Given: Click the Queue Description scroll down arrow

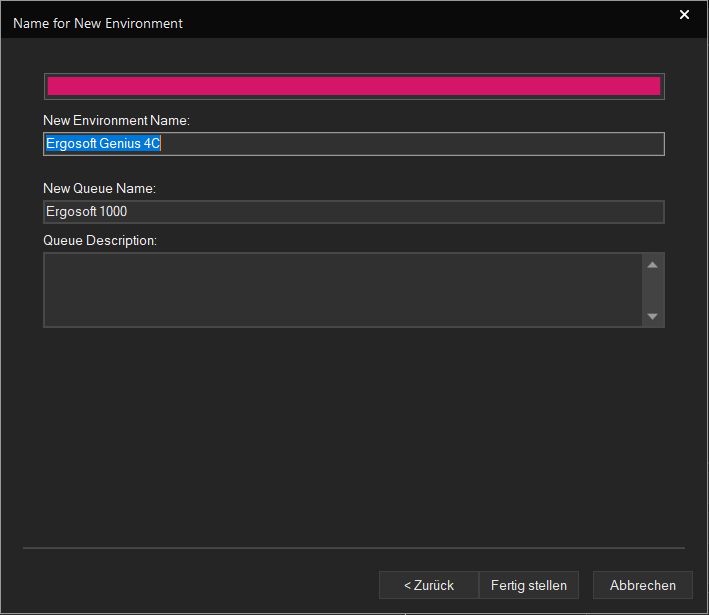Looking at the screenshot, I should (652, 316).
